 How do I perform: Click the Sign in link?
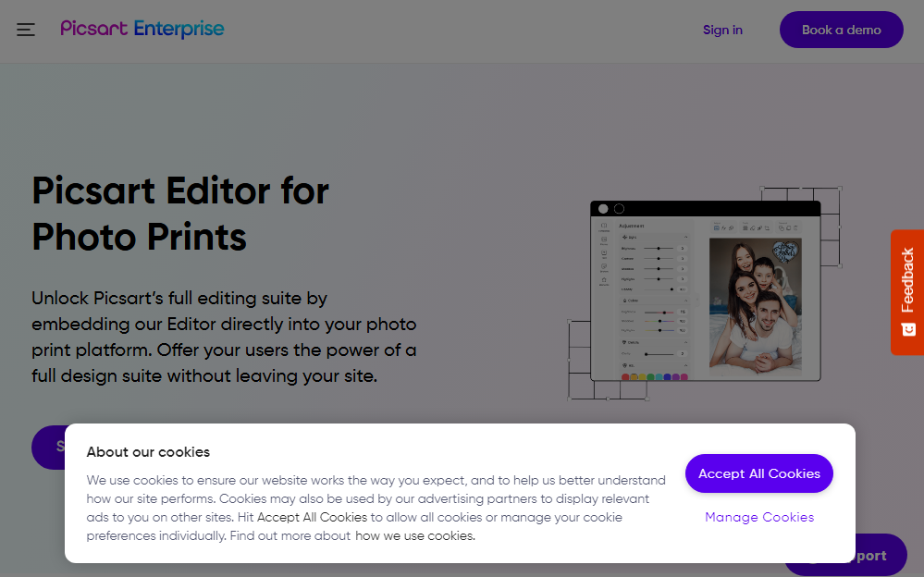click(722, 31)
